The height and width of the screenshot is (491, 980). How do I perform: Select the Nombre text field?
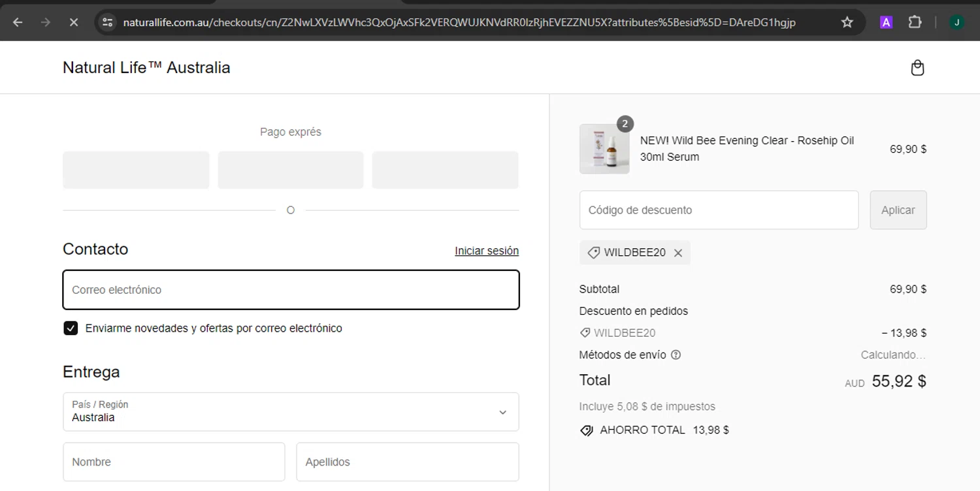[x=174, y=462]
